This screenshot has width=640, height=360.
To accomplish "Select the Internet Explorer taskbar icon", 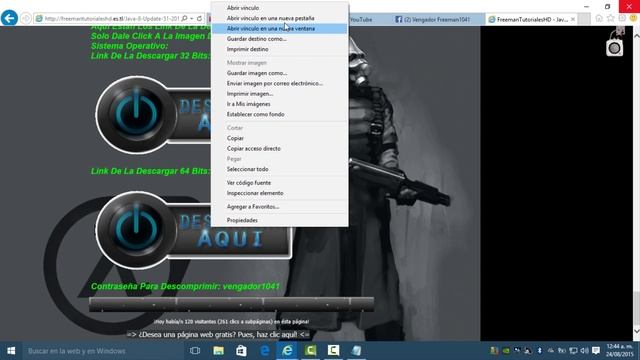I will pyautogui.click(x=287, y=351).
